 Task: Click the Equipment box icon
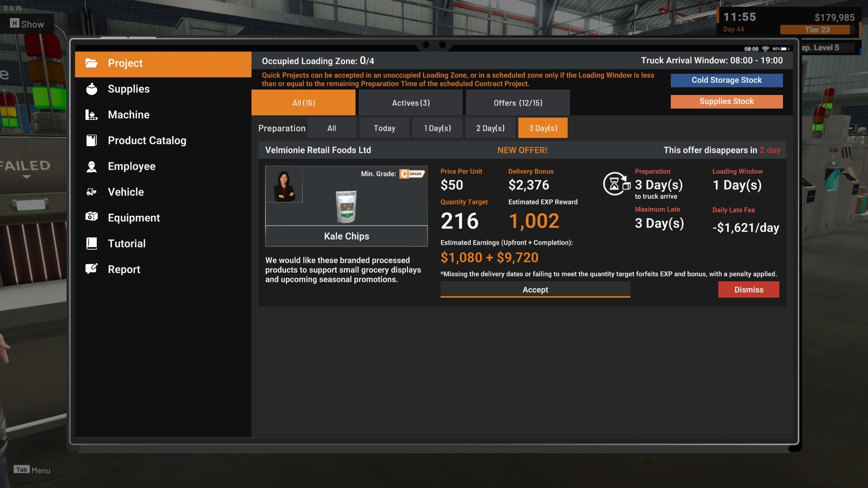click(91, 217)
